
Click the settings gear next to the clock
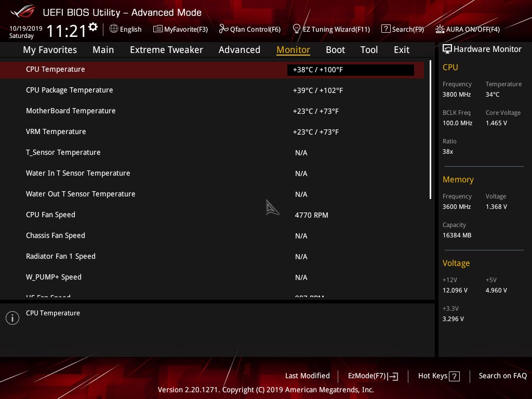tap(93, 26)
